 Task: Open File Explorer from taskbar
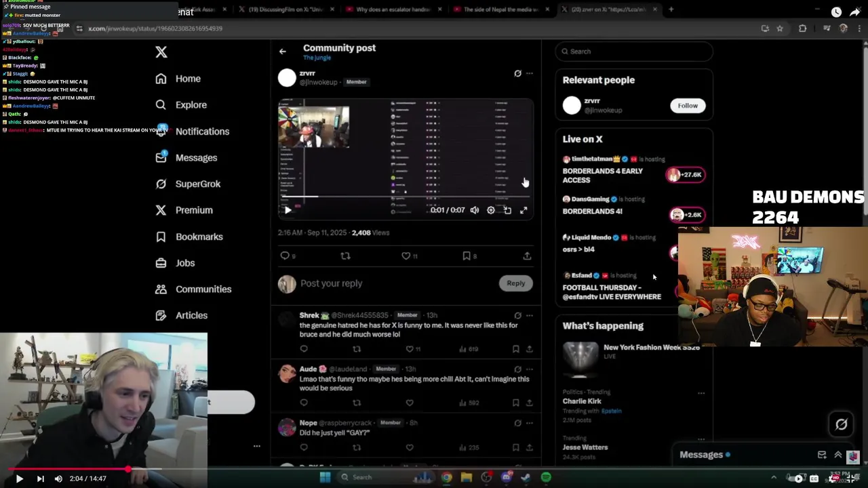[467, 477]
